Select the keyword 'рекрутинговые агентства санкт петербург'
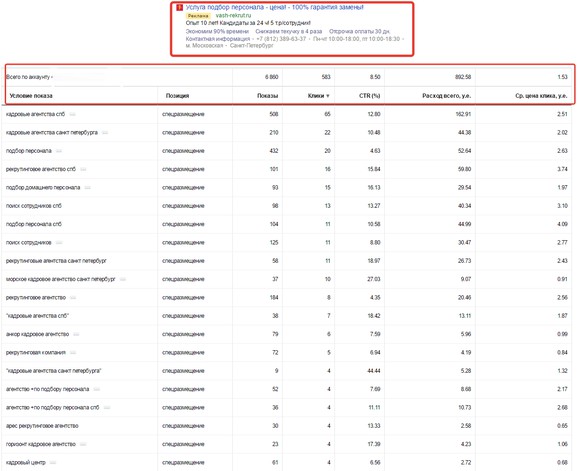 56,261
